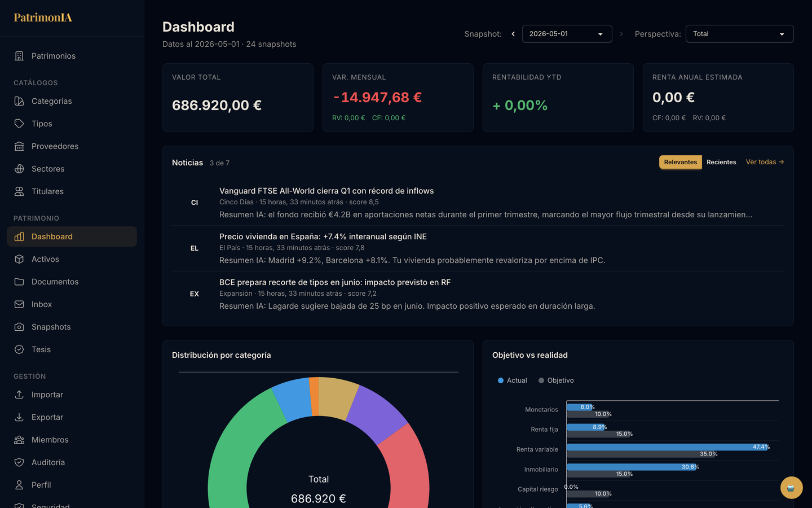Click the '3 de 7' news counter
The width and height of the screenshot is (812, 508).
click(x=219, y=163)
